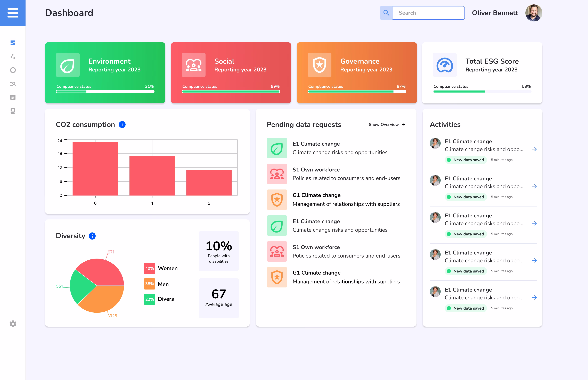
Task: Open the Governance category card
Action: (357, 73)
